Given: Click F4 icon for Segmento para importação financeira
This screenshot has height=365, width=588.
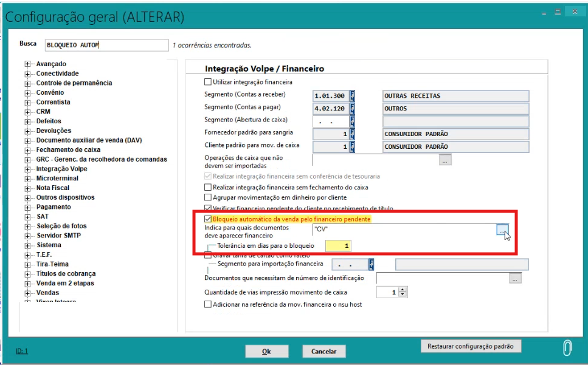Looking at the screenshot, I should click(x=371, y=264).
